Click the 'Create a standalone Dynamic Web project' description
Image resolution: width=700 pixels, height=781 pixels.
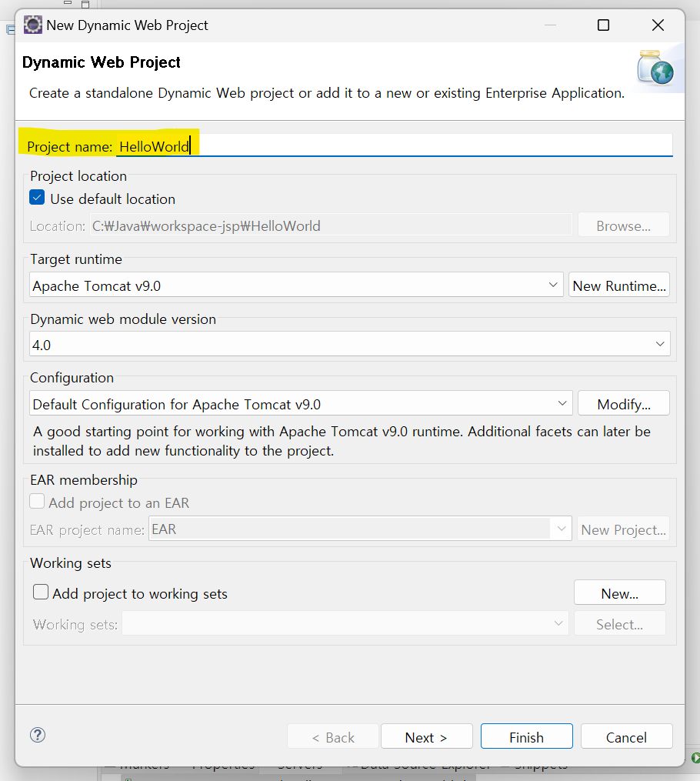pos(327,93)
